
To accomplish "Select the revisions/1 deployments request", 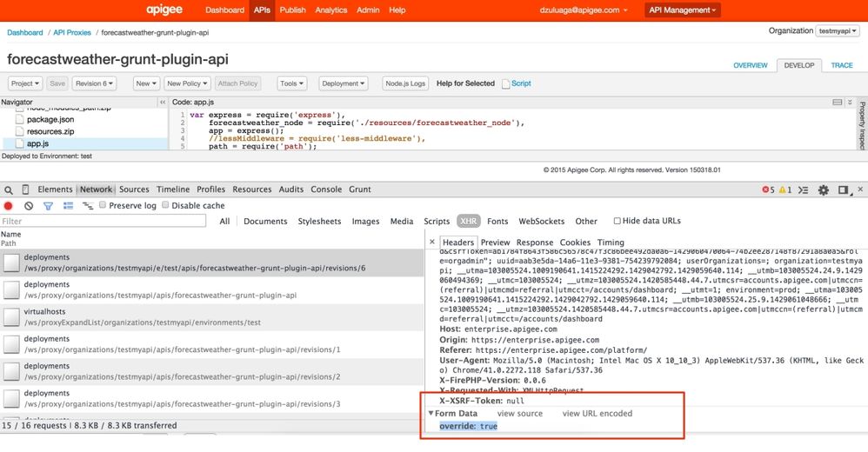I will (x=212, y=344).
